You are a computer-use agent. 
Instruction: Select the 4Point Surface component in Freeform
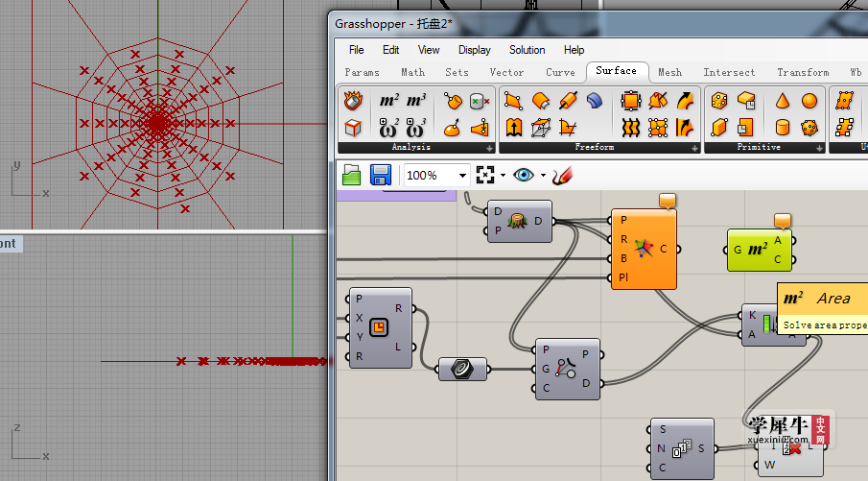[x=514, y=101]
